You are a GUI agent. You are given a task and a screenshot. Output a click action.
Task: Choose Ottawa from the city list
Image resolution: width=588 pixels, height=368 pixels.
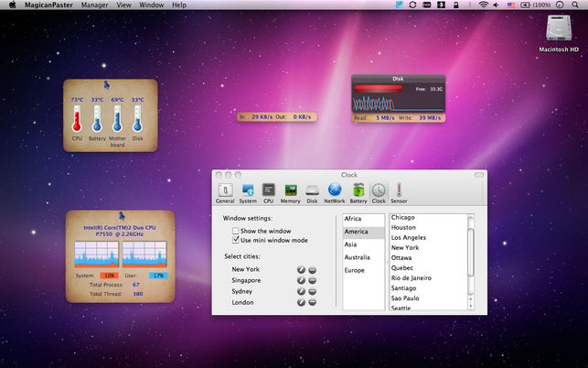click(428, 257)
